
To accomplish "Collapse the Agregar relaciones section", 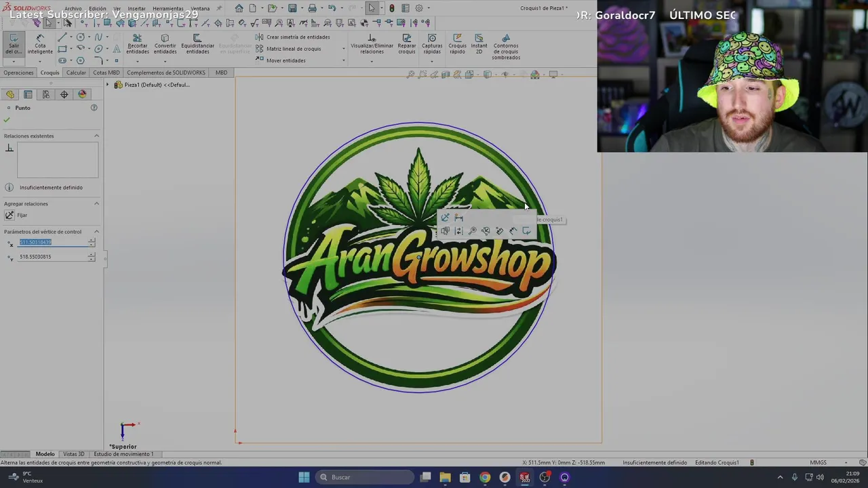I will (96, 203).
